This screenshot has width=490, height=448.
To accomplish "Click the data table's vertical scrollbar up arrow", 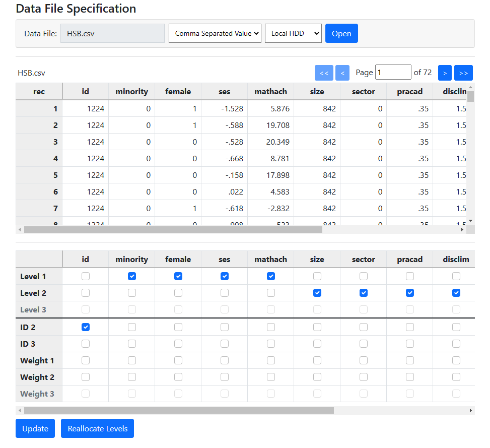I will (x=470, y=87).
